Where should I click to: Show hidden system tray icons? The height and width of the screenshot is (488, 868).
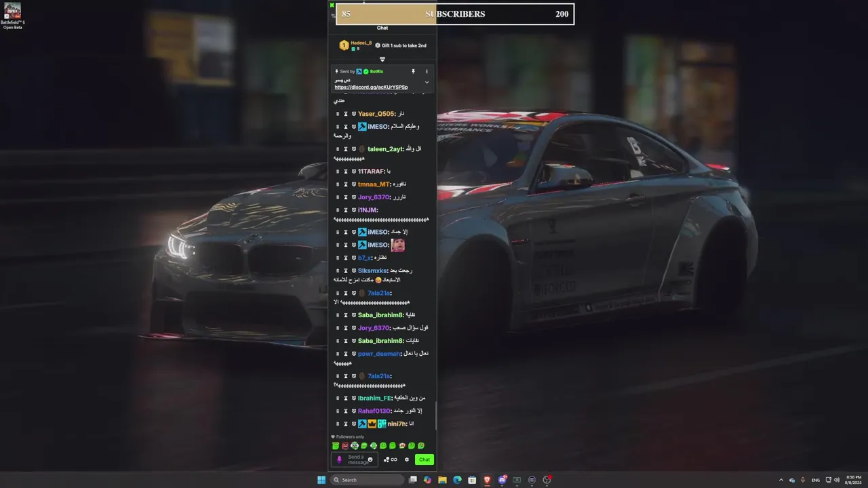click(x=781, y=480)
